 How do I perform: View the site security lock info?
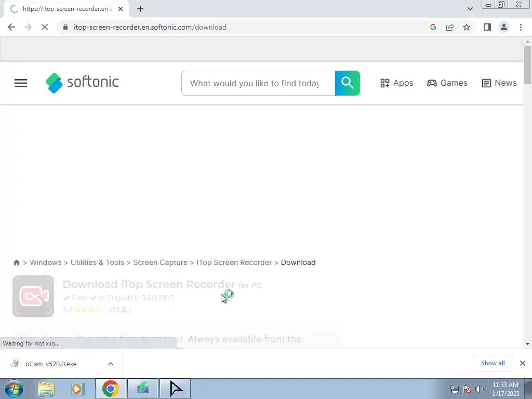click(65, 27)
